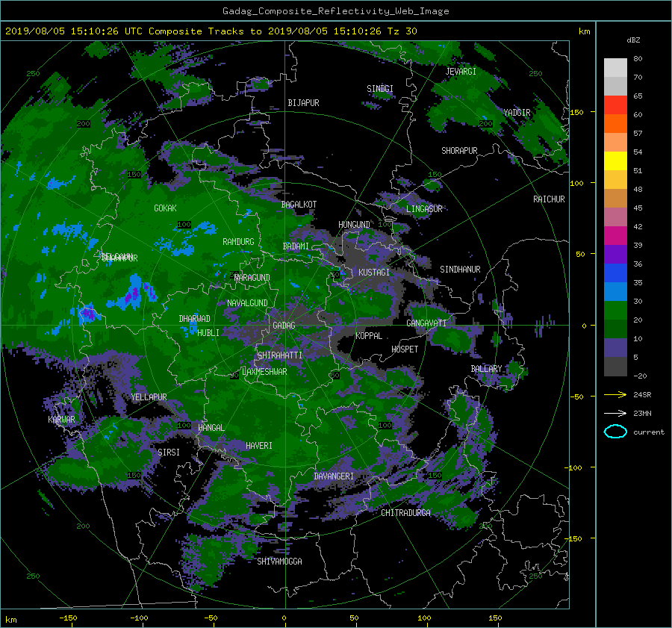
Task: Select the red 60-65 dBZ color swatch
Action: pos(615,105)
